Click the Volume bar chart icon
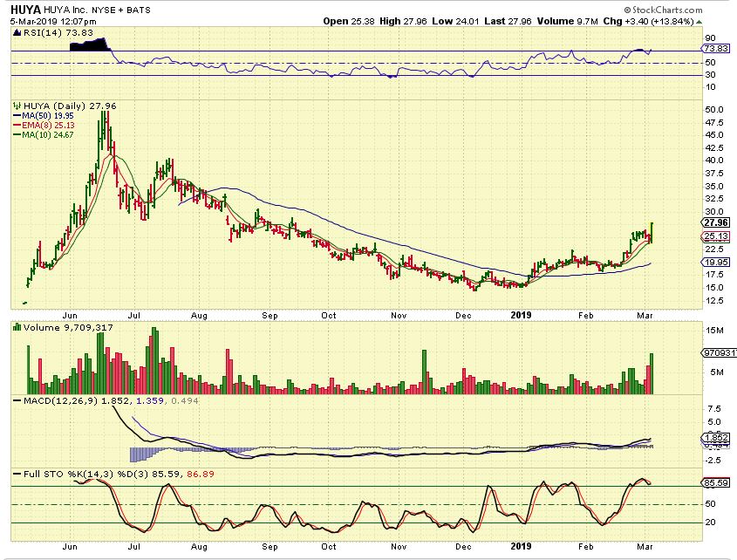 click(x=17, y=327)
